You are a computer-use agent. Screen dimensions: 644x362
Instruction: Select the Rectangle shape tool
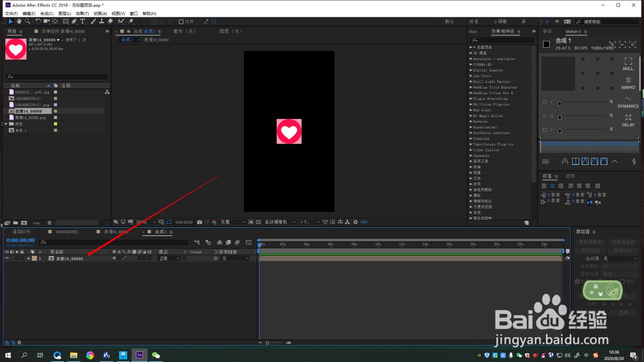pyautogui.click(x=66, y=21)
